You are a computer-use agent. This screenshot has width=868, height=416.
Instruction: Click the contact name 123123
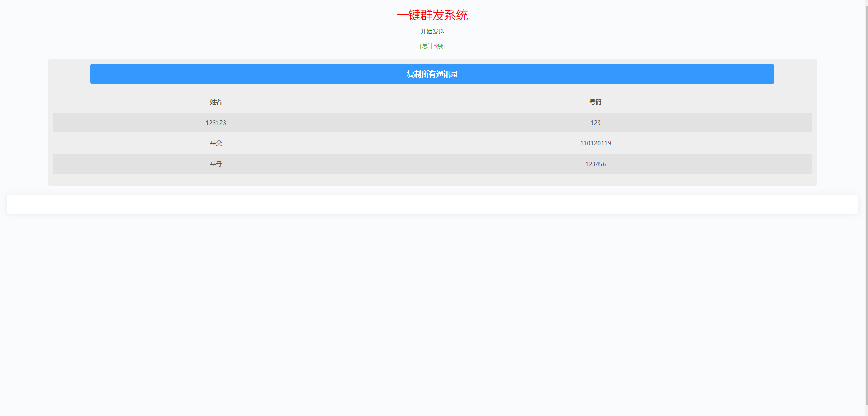click(216, 122)
